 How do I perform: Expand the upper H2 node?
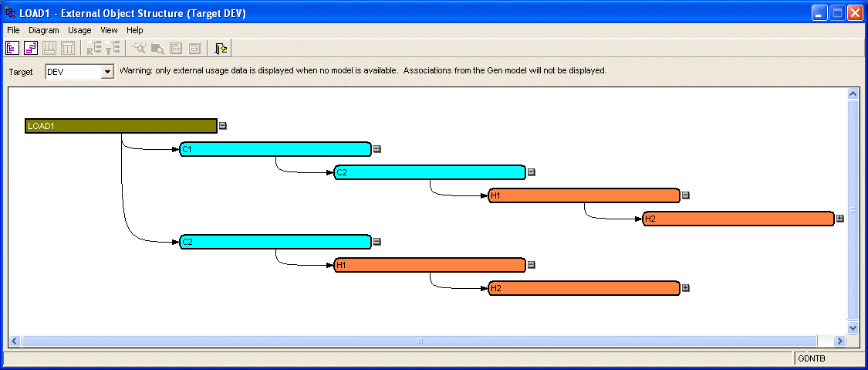[839, 219]
